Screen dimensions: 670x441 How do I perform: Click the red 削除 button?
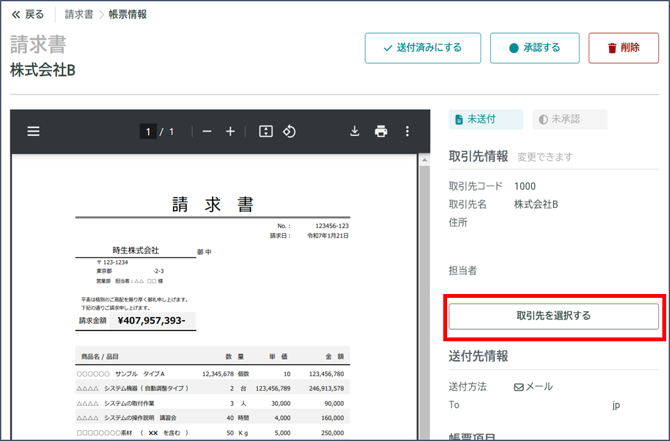623,48
